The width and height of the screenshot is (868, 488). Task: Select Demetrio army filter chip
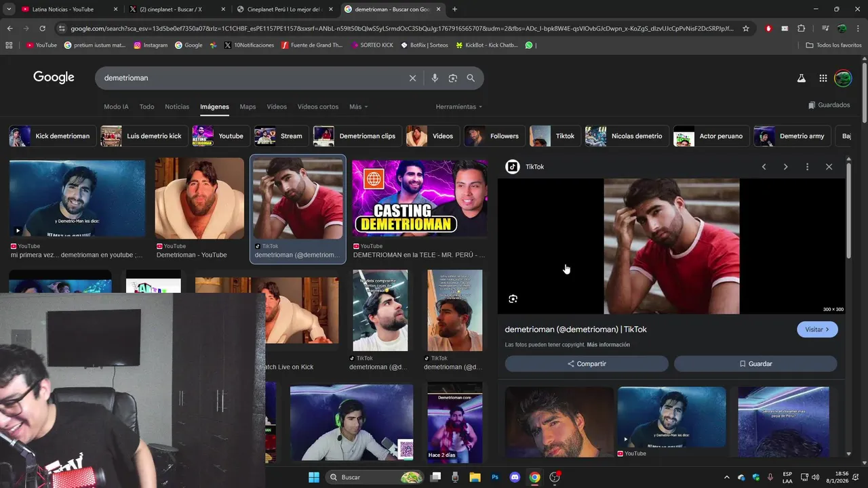coord(791,136)
